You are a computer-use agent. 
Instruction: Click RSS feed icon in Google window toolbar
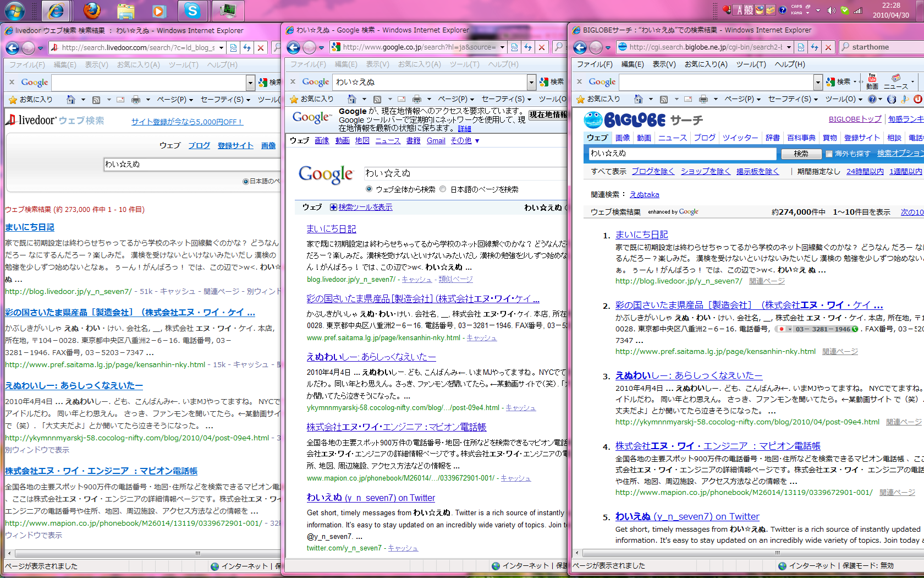[x=377, y=99]
